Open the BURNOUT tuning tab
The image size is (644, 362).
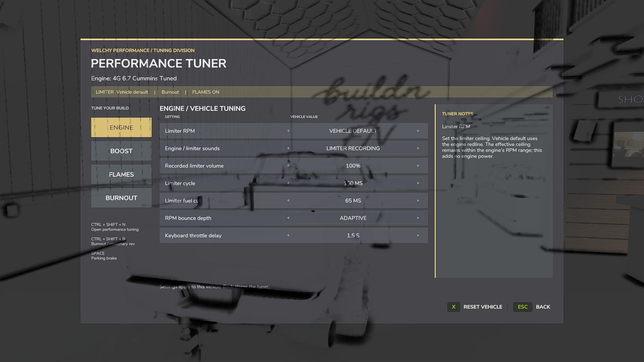[x=121, y=198]
